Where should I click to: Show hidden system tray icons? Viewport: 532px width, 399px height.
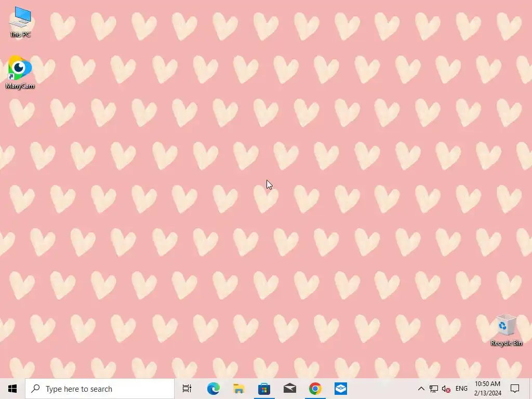(421, 389)
